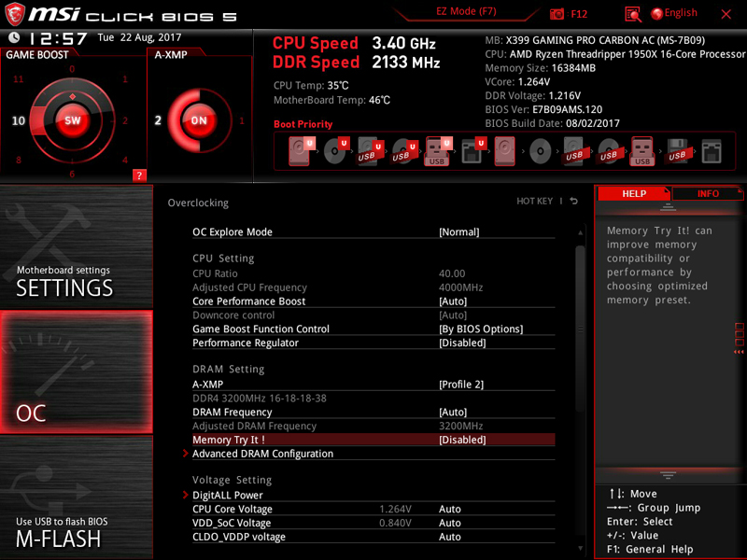Viewport: 747px width, 560px height.
Task: Select the legacy CD/DVD boot device icon
Action: [541, 151]
